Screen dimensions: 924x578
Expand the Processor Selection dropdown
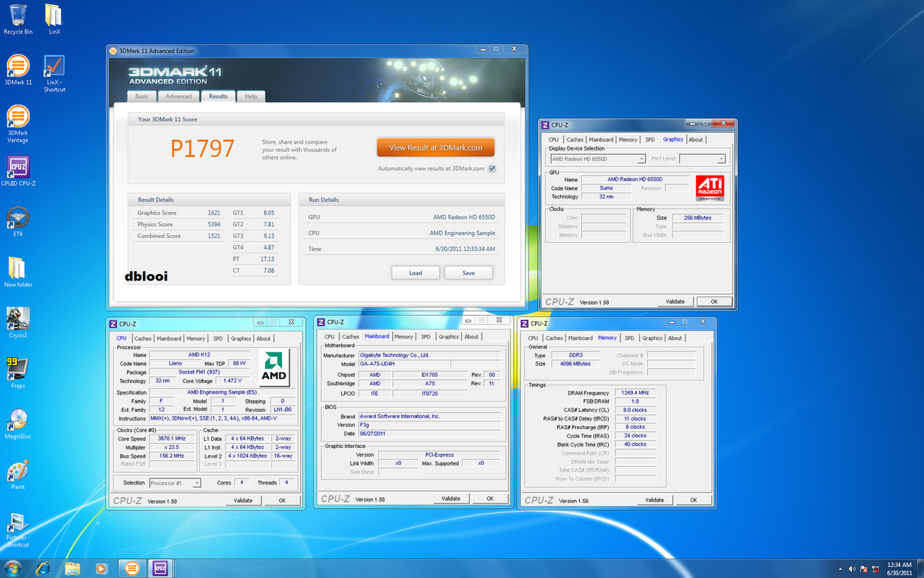click(196, 483)
